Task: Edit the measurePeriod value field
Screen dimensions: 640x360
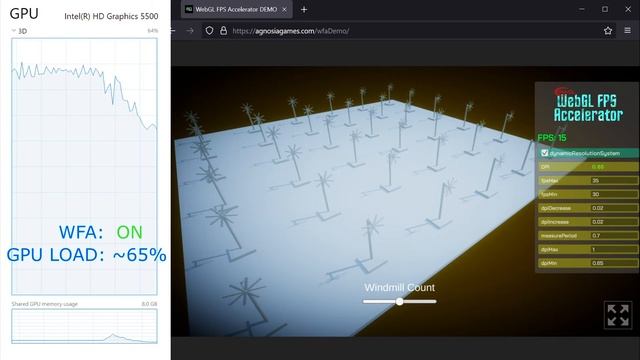Action: [613, 236]
